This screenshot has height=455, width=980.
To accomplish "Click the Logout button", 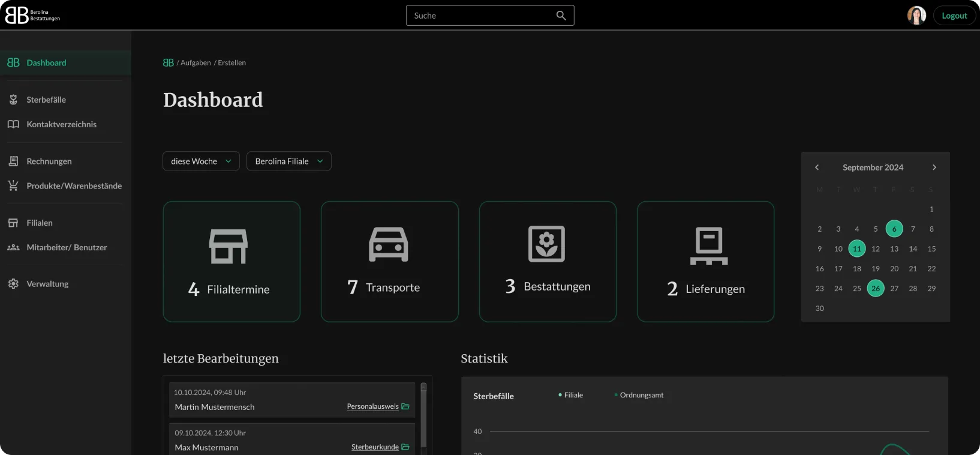I will [954, 16].
